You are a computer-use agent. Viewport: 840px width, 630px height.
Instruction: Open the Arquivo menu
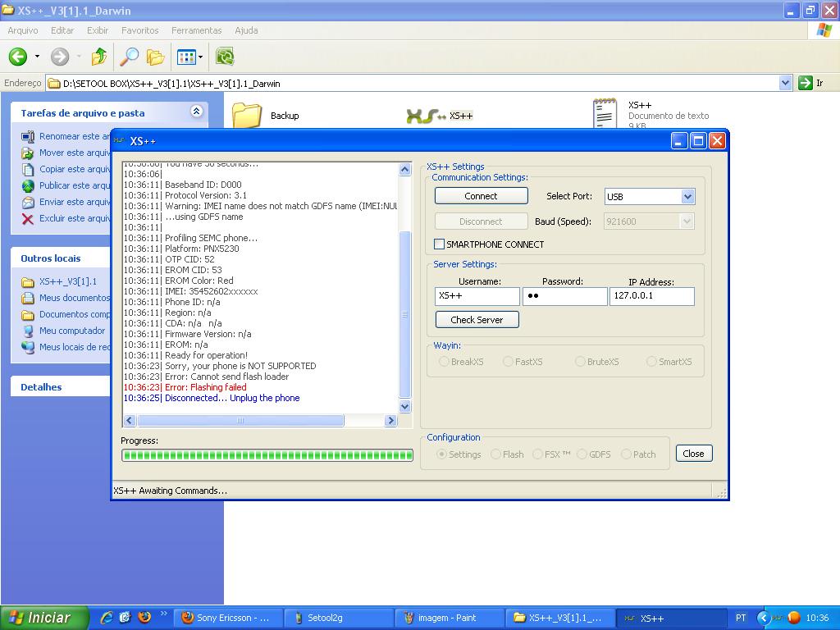23,30
